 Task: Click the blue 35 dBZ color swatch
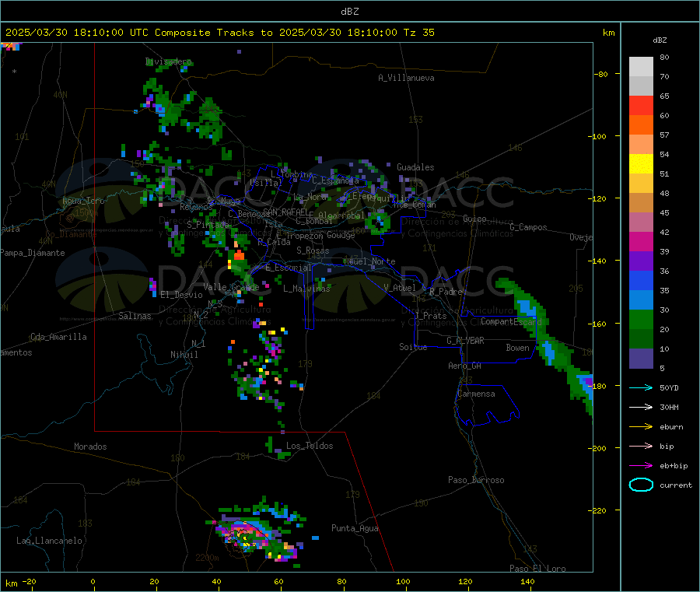pos(641,280)
